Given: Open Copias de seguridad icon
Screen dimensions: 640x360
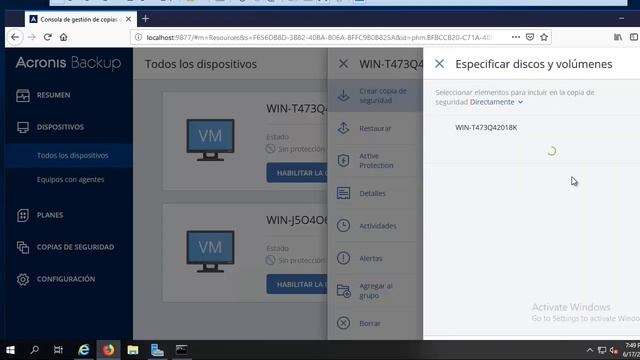Looking at the screenshot, I should click(23, 247).
